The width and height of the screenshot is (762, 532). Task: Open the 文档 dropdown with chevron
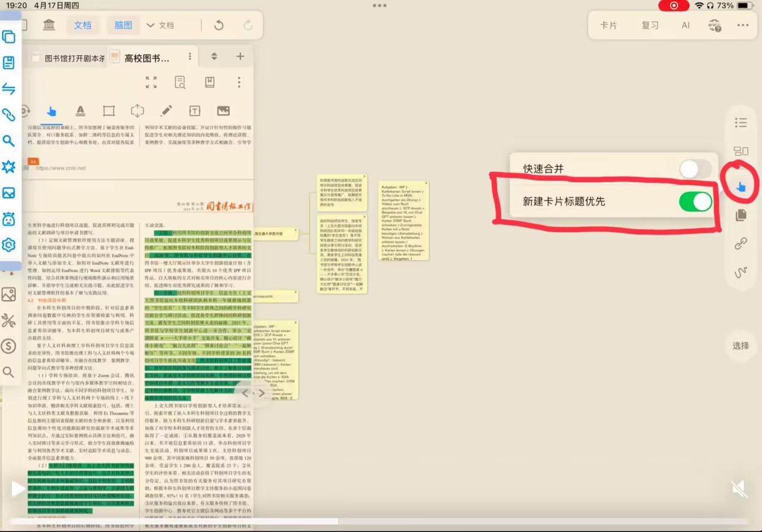pyautogui.click(x=160, y=25)
